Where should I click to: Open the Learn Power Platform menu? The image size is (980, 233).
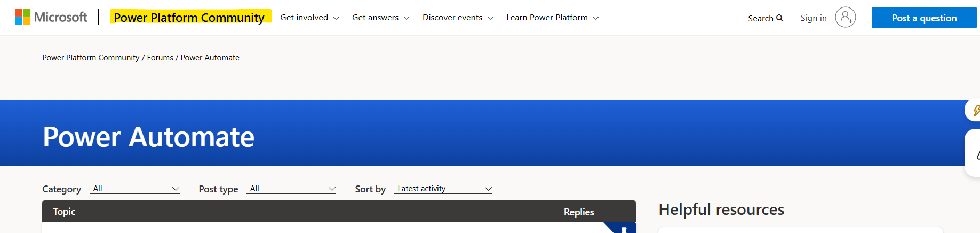[552, 18]
